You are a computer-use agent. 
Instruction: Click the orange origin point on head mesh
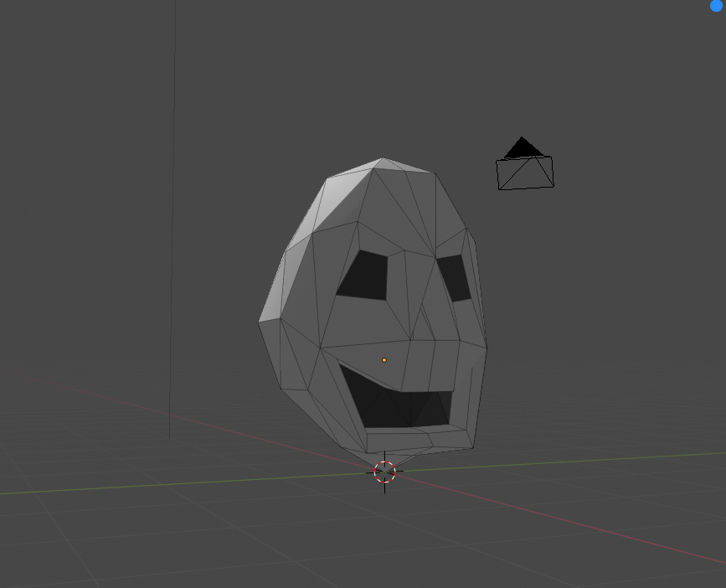click(384, 359)
